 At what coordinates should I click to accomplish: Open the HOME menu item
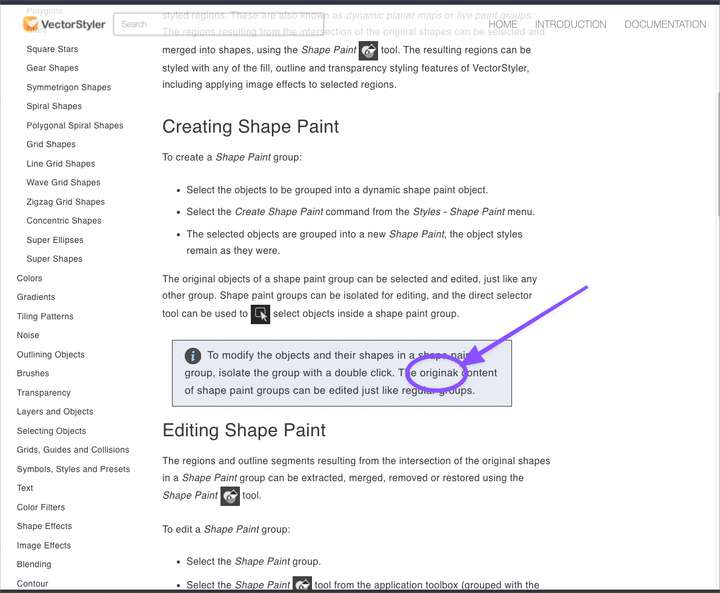(503, 24)
